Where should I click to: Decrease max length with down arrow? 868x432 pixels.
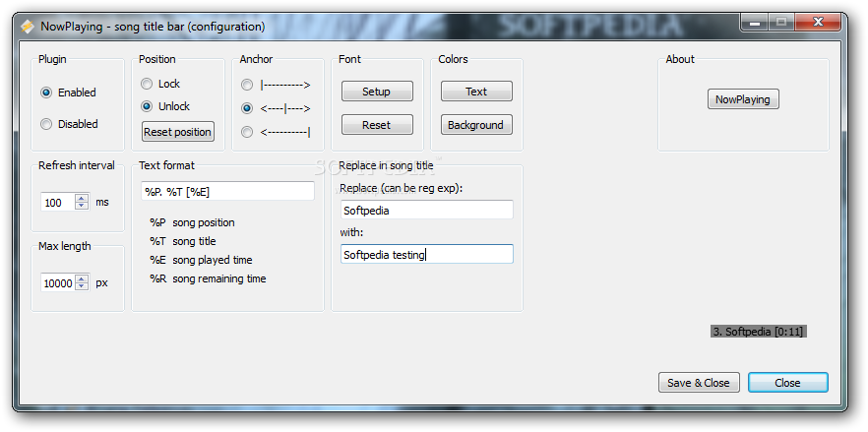coord(82,287)
